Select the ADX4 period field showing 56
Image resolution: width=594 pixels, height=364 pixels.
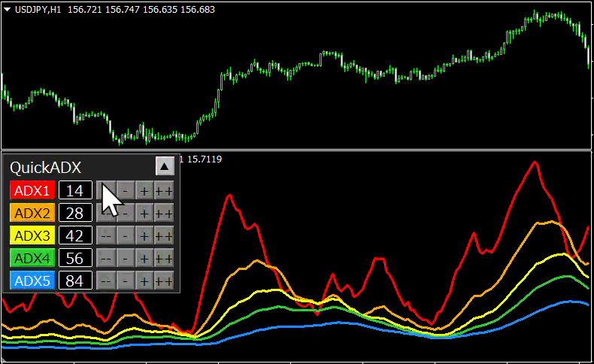pos(75,258)
